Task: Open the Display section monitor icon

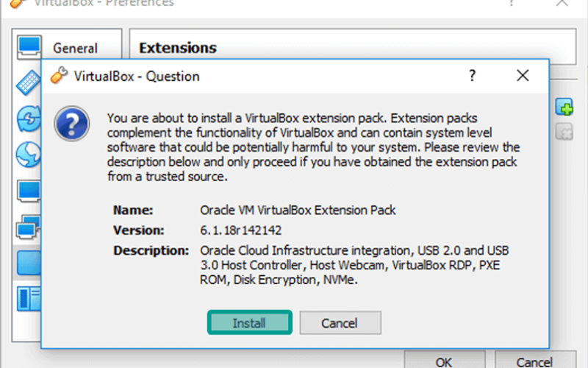Action: tap(29, 191)
